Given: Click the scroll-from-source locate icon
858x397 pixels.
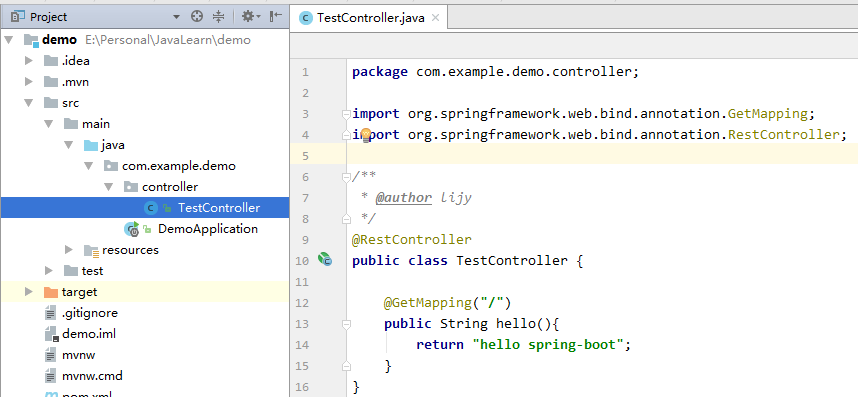Looking at the screenshot, I should click(x=197, y=17).
